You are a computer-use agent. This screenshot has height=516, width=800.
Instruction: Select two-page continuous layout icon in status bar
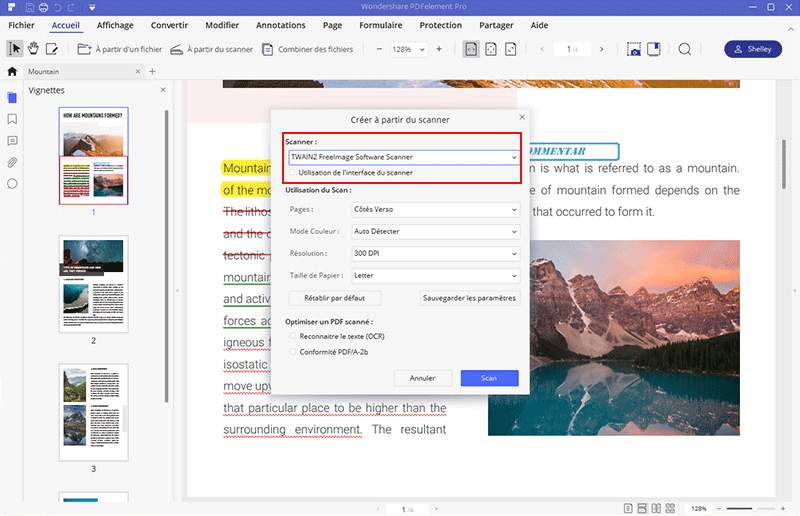670,508
